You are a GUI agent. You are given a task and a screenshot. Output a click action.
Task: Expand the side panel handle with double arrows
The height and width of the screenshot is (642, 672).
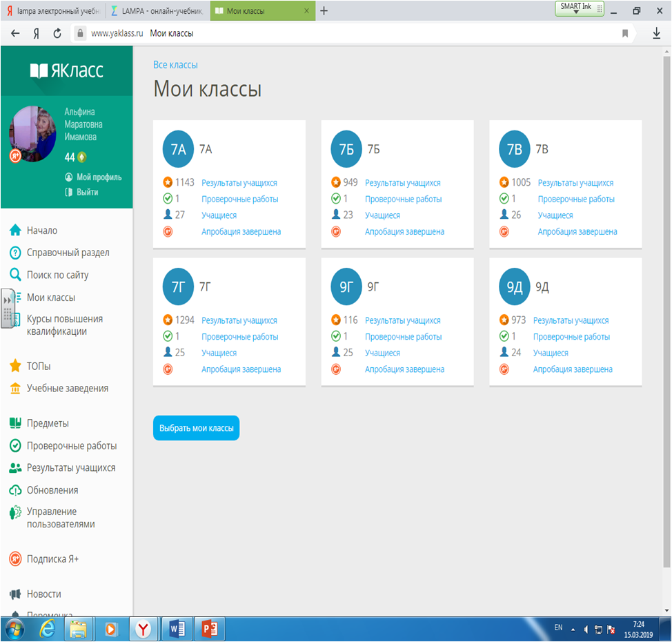tap(8, 309)
